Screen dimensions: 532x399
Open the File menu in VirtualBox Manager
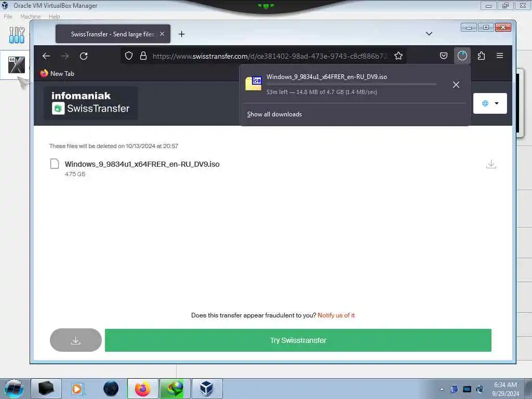8,17
